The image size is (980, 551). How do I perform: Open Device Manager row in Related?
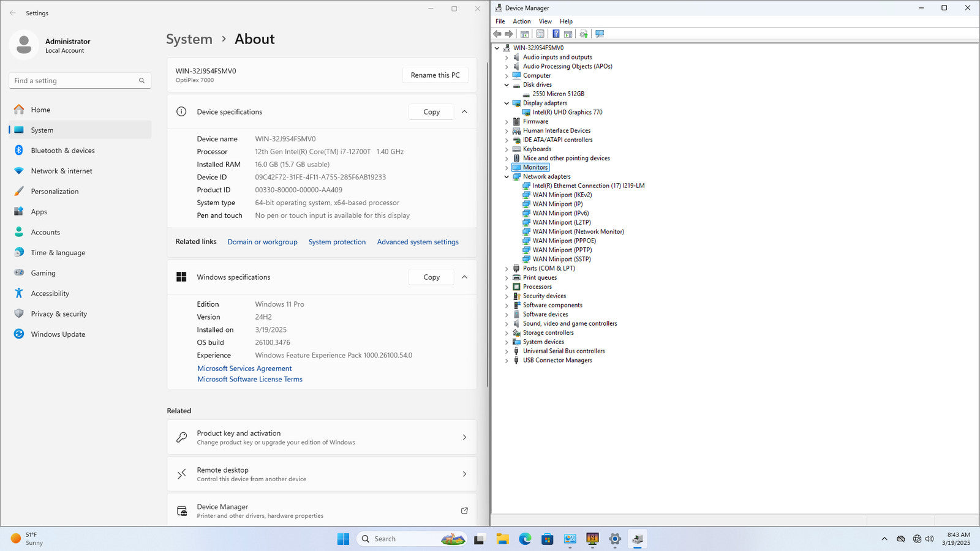pos(322,511)
